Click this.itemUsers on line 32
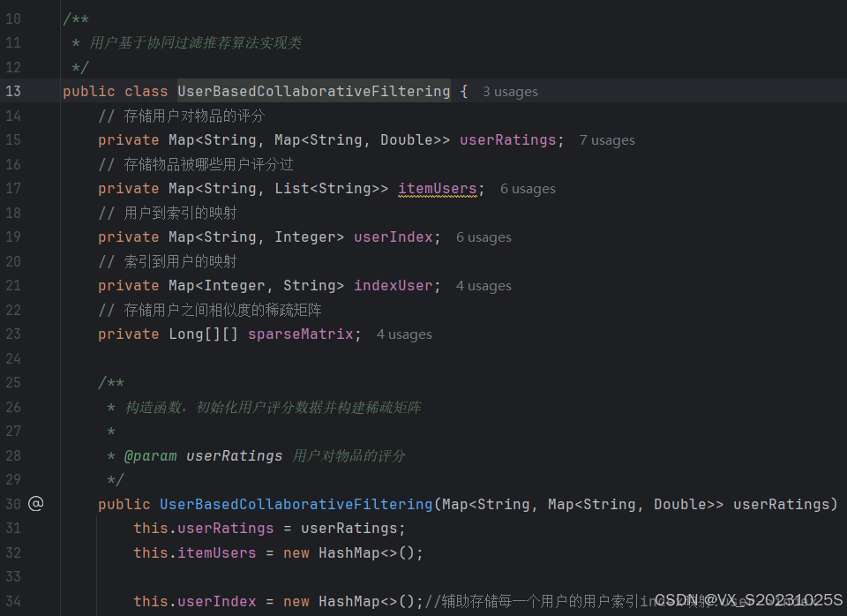Screen dimensions: 847x616 195,552
